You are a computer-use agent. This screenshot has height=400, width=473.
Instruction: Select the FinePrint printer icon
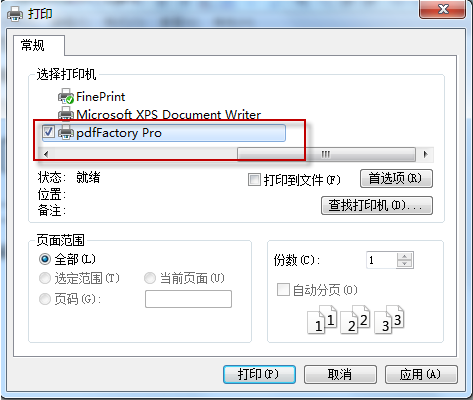tap(66, 97)
